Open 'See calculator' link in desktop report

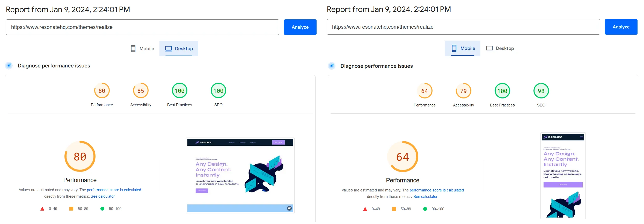tap(103, 196)
